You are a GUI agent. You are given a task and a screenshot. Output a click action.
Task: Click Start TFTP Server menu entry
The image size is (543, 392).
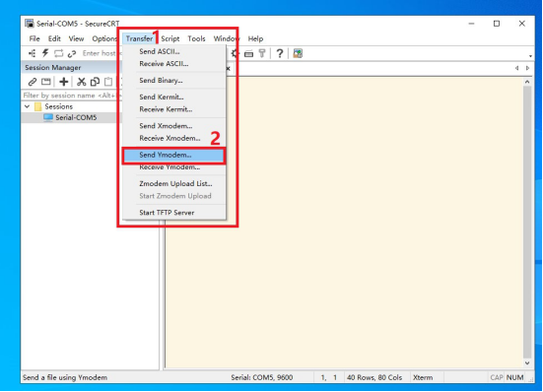click(x=174, y=213)
